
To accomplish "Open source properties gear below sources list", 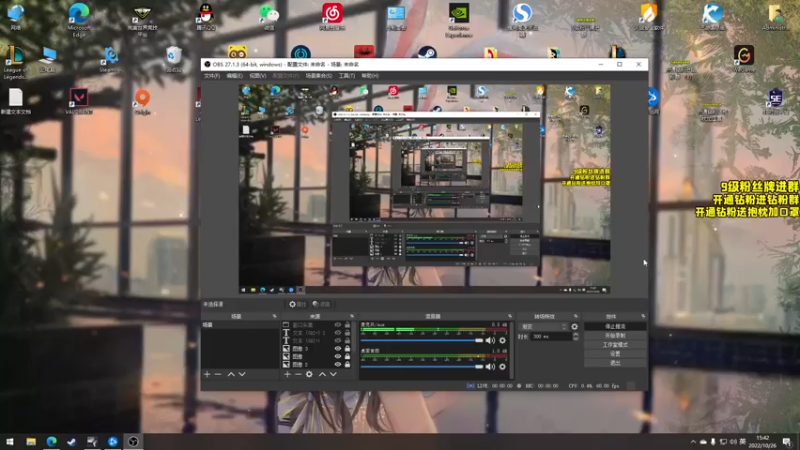I will coord(309,374).
